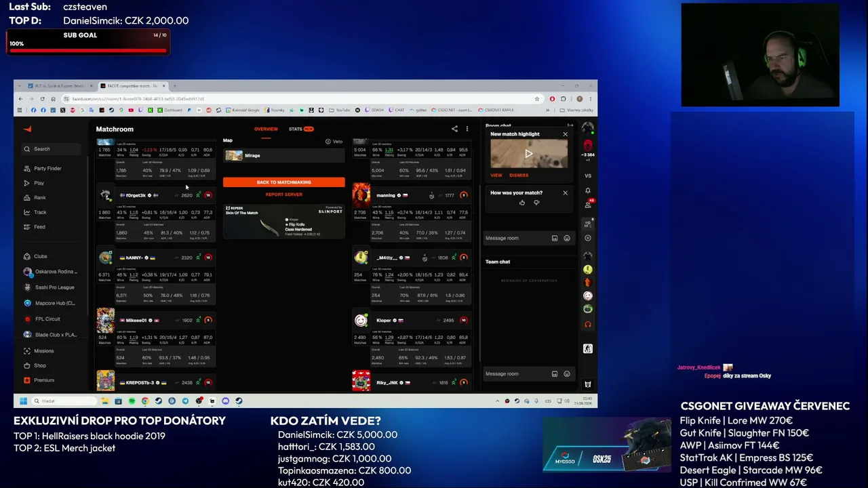Open the Veto info
The width and height of the screenshot is (868, 488).
[x=334, y=142]
